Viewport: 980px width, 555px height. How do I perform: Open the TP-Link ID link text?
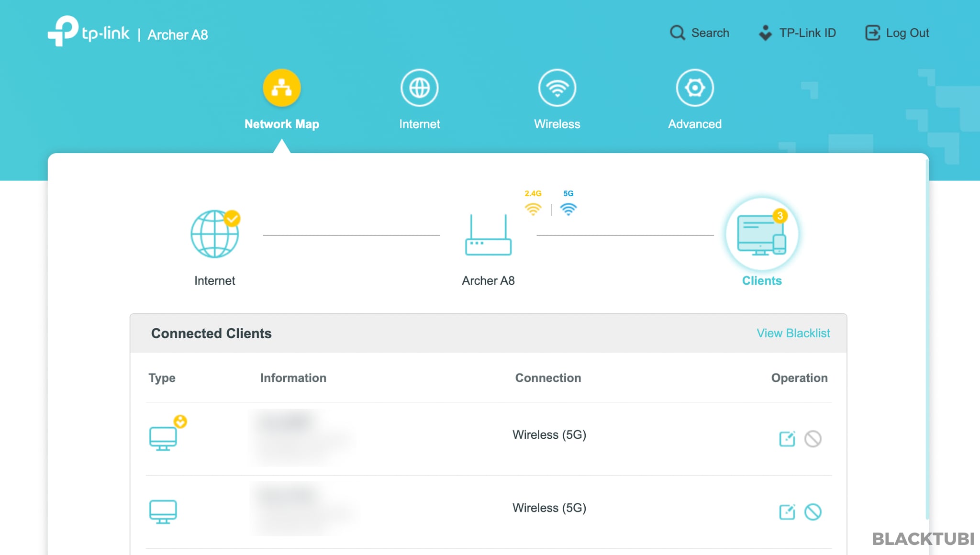point(807,33)
